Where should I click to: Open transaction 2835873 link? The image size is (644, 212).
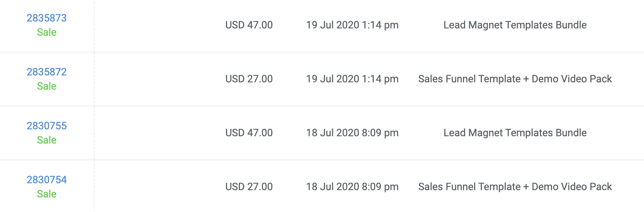pyautogui.click(x=47, y=18)
